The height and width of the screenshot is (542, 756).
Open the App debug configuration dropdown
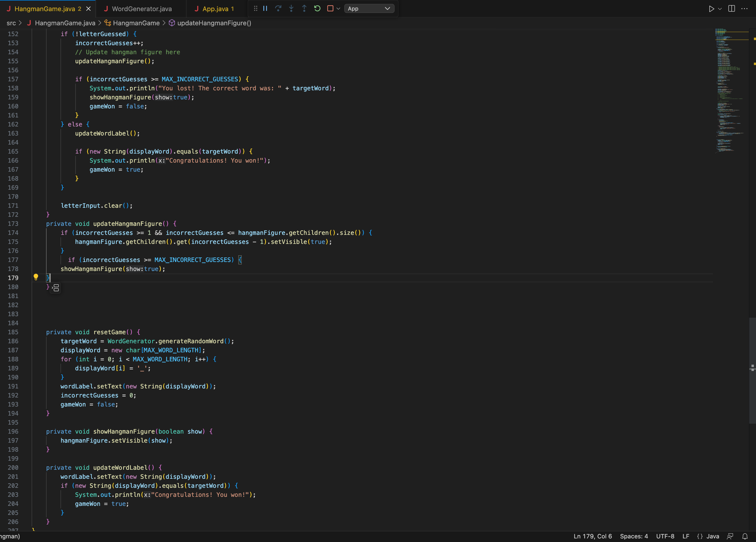pyautogui.click(x=369, y=9)
